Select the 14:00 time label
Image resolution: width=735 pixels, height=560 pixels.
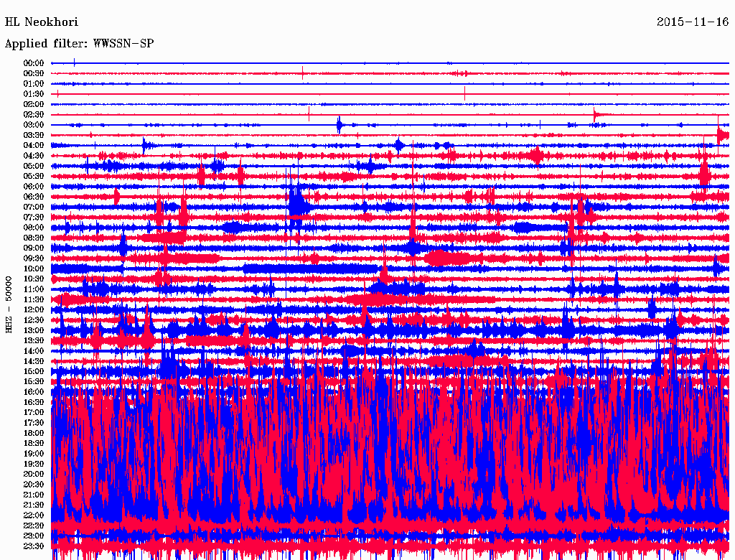click(34, 351)
